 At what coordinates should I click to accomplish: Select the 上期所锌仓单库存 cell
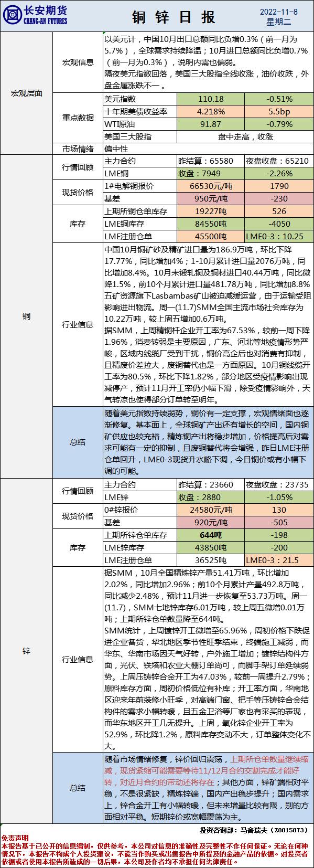140,535
